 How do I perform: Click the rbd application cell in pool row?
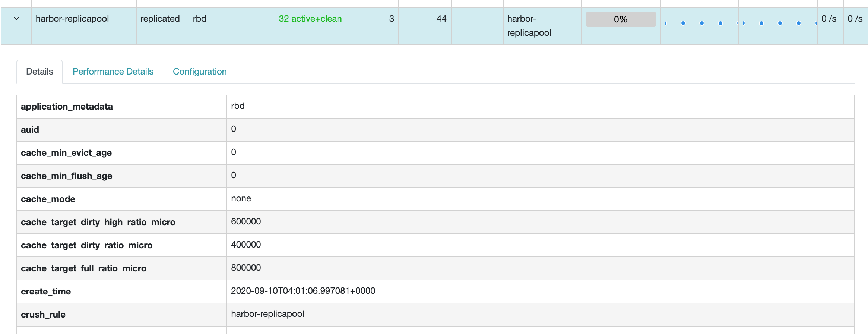click(x=200, y=19)
